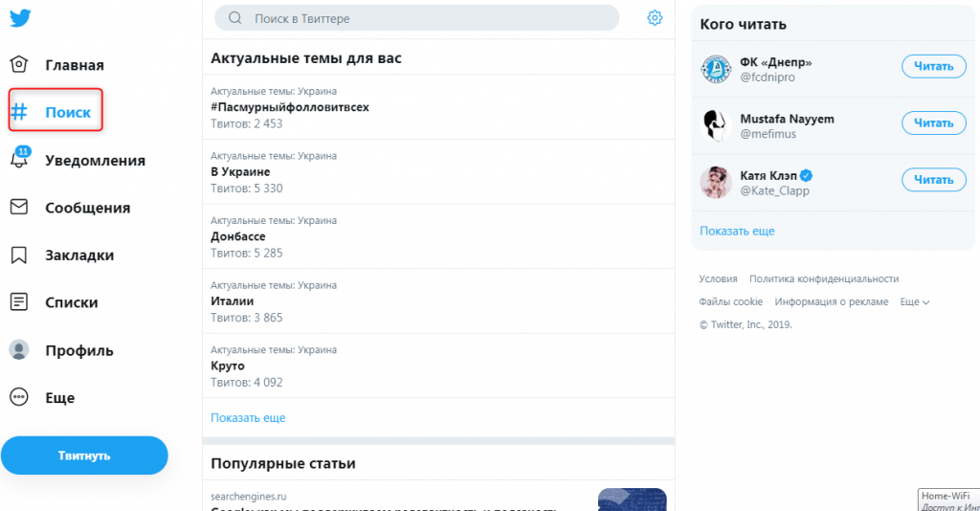980x511 pixels.
Task: Click the @Kate_Clapp handle
Action: click(774, 191)
